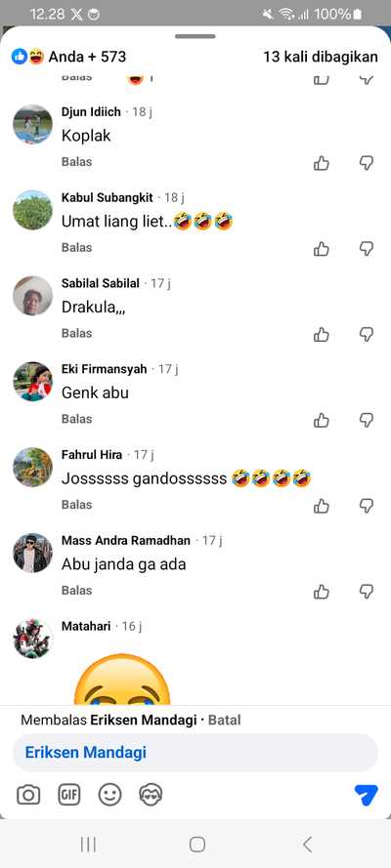Image resolution: width=391 pixels, height=868 pixels.
Task: View reactions list Anda + 573
Action: 68,57
